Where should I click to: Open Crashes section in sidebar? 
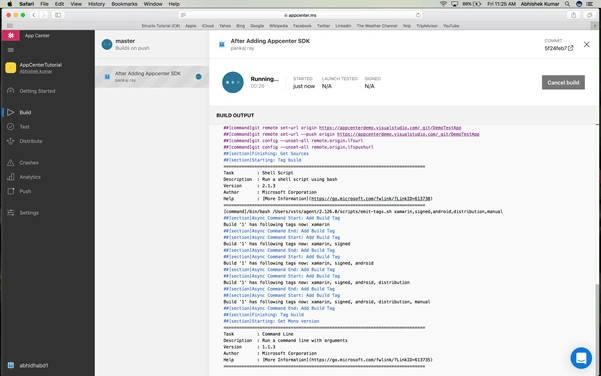click(x=29, y=163)
